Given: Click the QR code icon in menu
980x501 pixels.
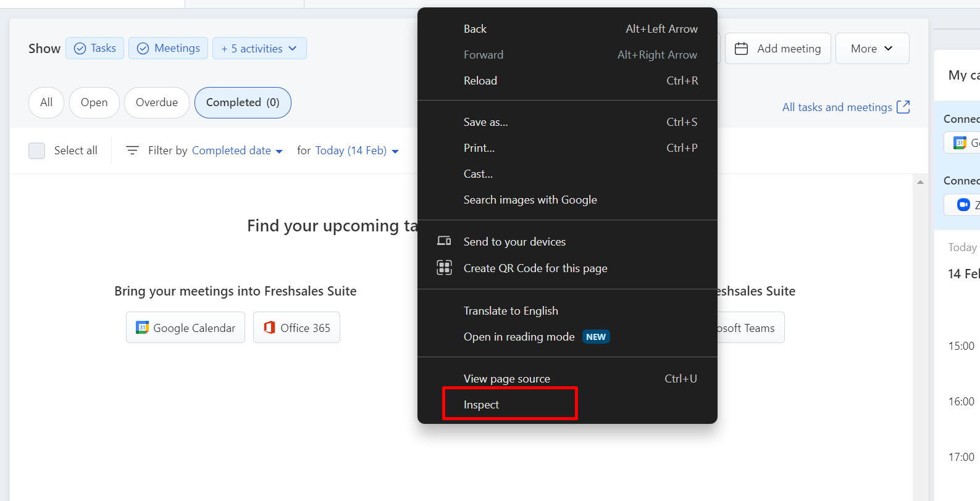Looking at the screenshot, I should (x=444, y=268).
